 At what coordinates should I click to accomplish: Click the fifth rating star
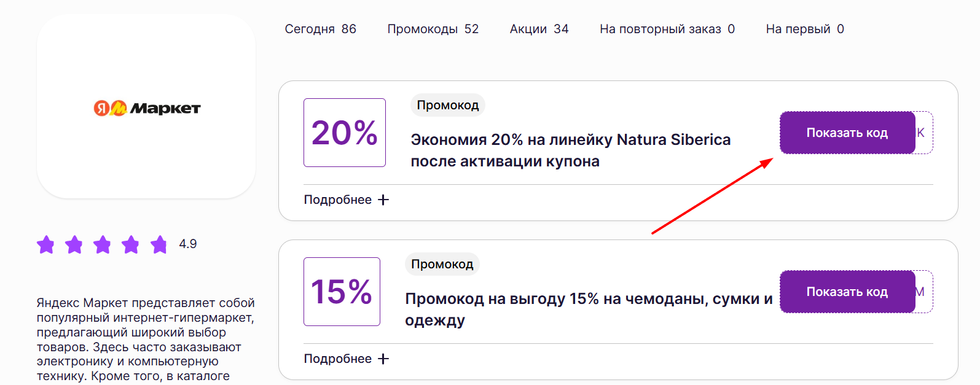[159, 244]
